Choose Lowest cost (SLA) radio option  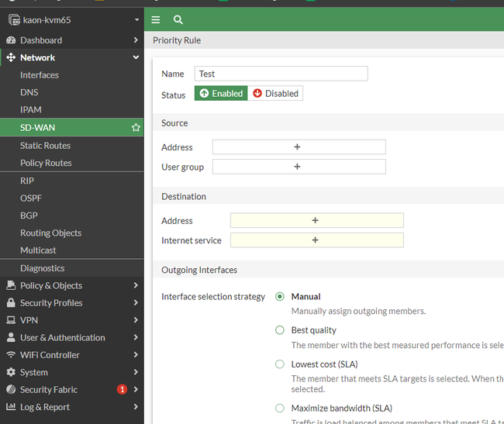280,364
